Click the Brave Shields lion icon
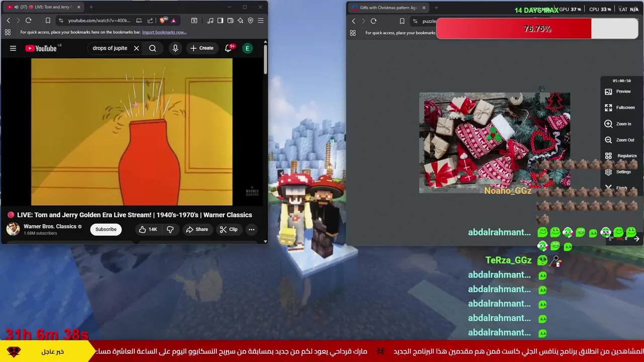The image size is (644, 362). pyautogui.click(x=163, y=21)
